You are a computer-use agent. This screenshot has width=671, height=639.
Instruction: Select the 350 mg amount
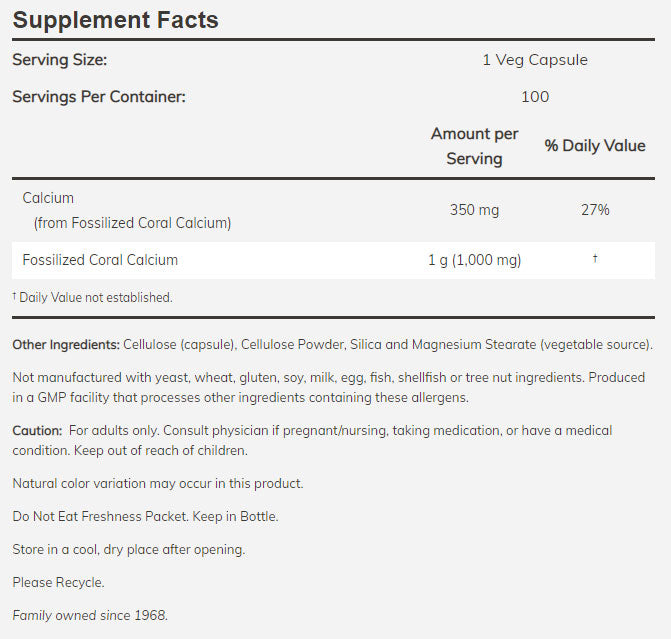(475, 210)
